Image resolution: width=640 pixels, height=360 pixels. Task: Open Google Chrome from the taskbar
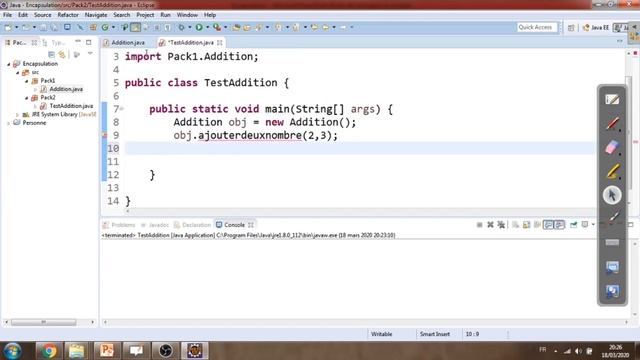[49, 351]
